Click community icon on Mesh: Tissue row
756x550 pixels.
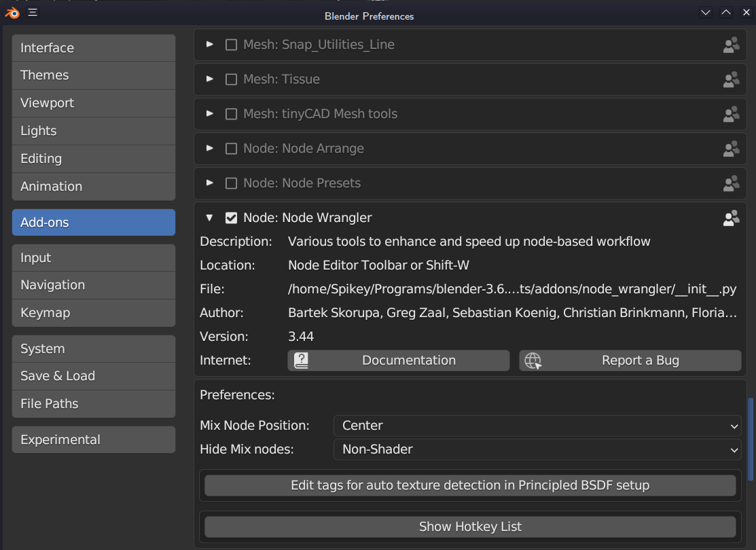click(731, 79)
